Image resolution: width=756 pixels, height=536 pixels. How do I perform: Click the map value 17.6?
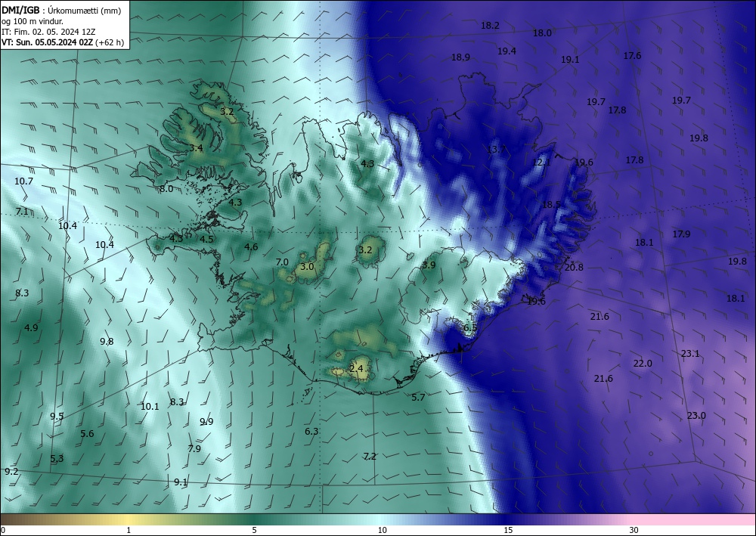pyautogui.click(x=632, y=56)
